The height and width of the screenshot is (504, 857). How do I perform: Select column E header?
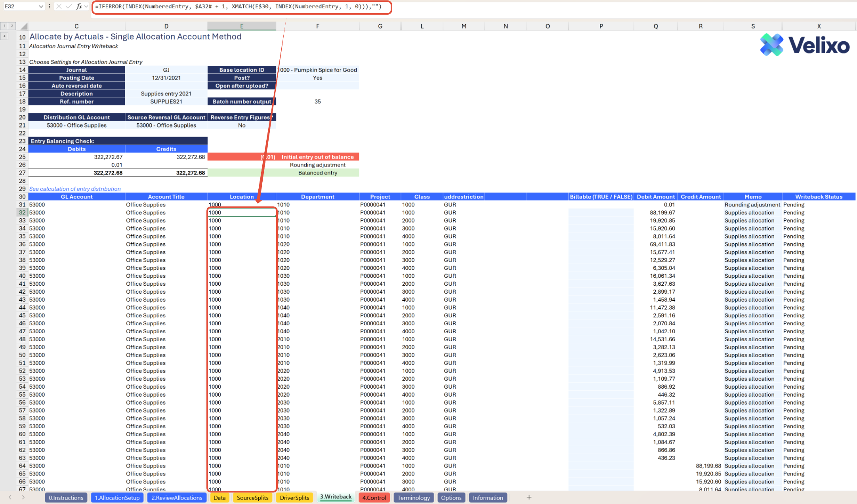(241, 26)
